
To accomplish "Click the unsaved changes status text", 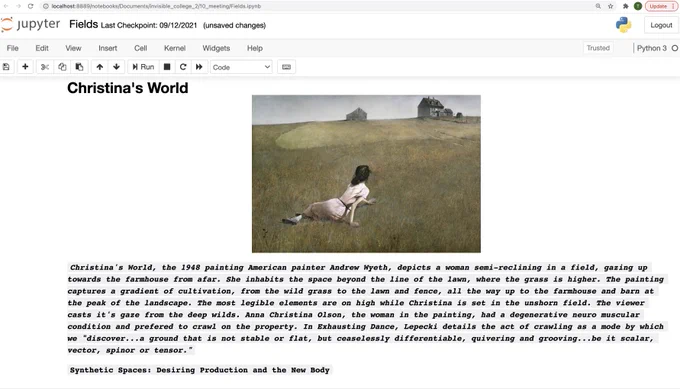I will (x=235, y=25).
